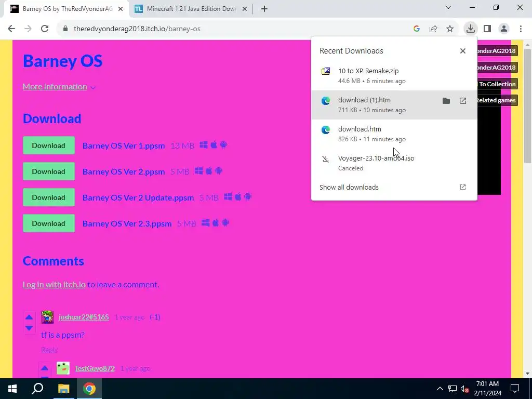Screen dimensions: 532x399
Task: Open joshuar22#5165 user profile link
Action: coord(84,317)
